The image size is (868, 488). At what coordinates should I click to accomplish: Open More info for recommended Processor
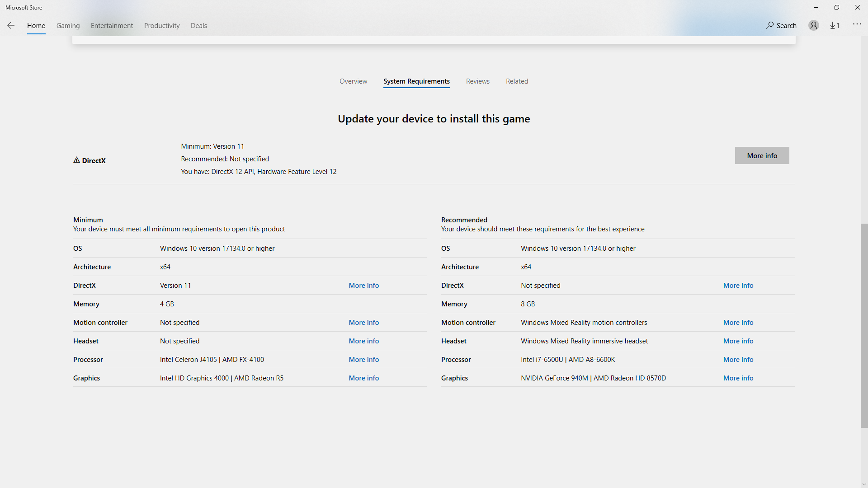pyautogui.click(x=738, y=360)
